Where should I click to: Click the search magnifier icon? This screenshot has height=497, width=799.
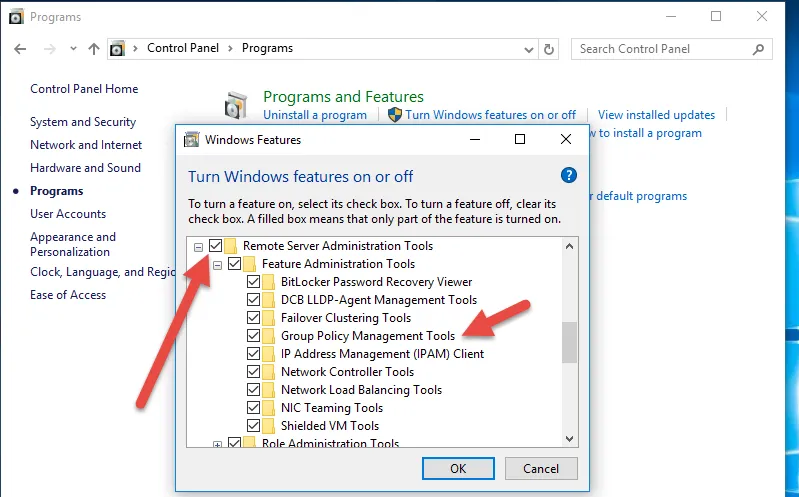[x=760, y=48]
